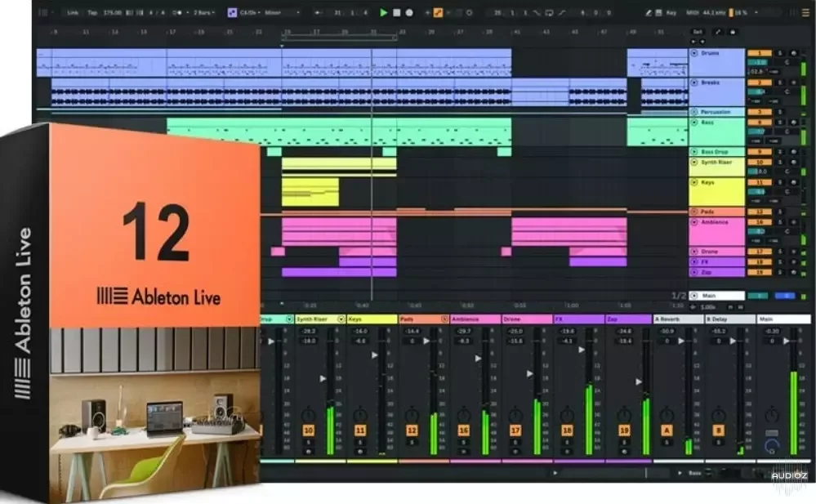Click the Synth Riser header circle button
Image resolution: width=816 pixels, height=504 pixels.
(x=341, y=319)
